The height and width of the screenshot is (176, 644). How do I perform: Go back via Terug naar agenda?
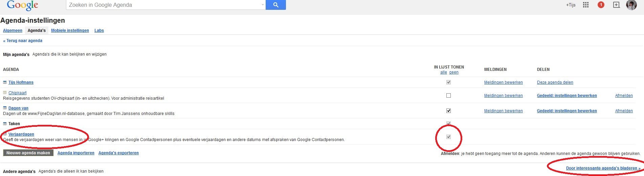(23, 41)
